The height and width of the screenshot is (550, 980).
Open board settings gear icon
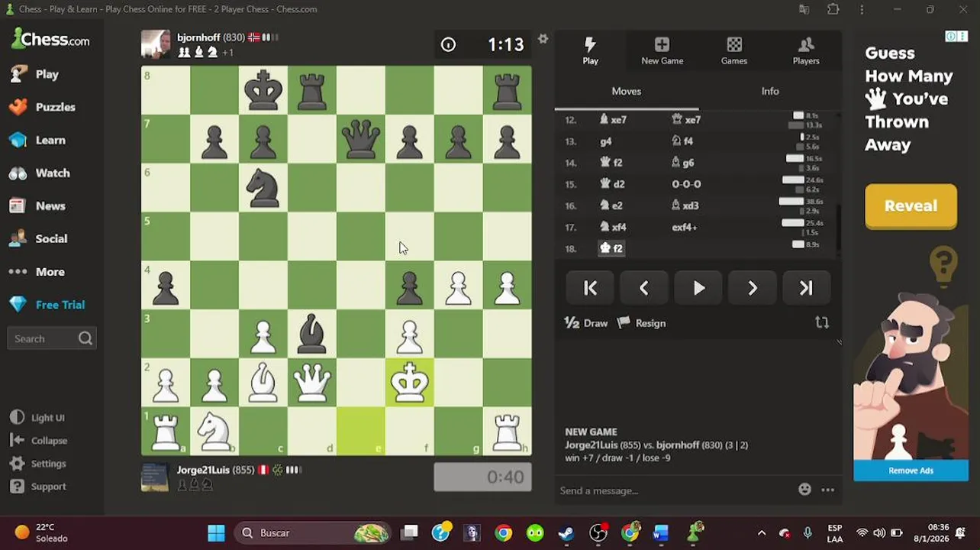coord(543,39)
